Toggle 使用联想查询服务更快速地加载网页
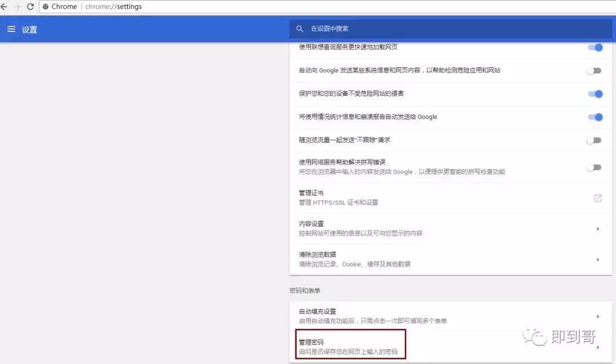 point(594,48)
